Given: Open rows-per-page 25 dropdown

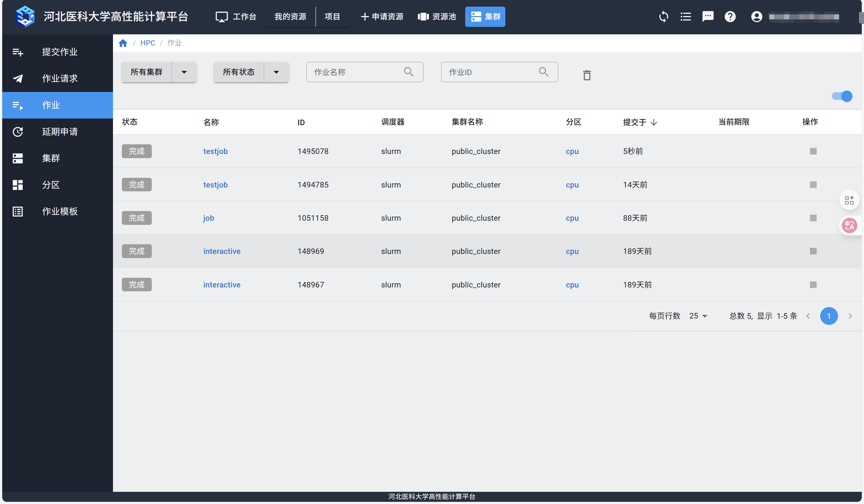Looking at the screenshot, I should tap(698, 316).
